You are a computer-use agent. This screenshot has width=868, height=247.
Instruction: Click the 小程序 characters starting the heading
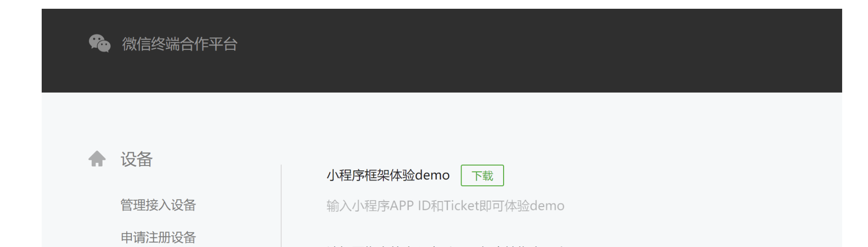(345, 175)
